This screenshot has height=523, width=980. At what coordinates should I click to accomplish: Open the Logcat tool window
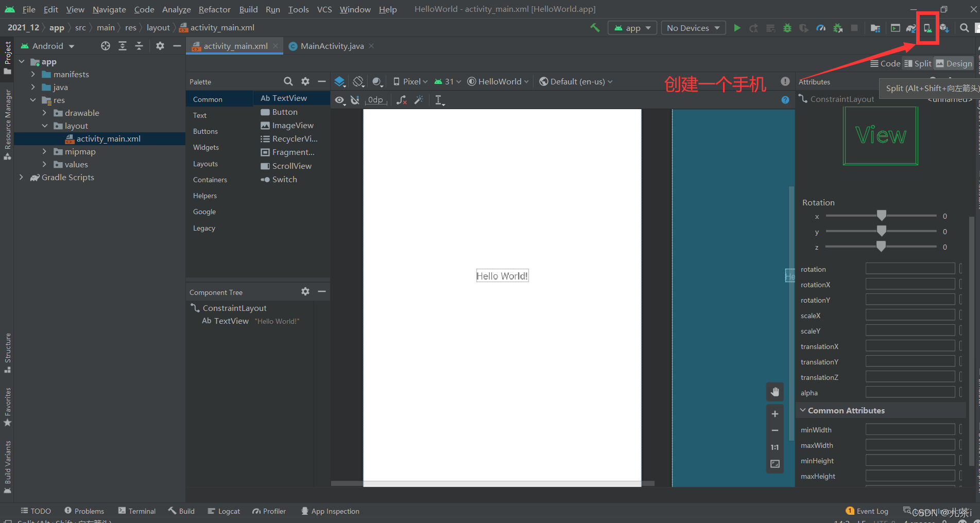point(224,511)
